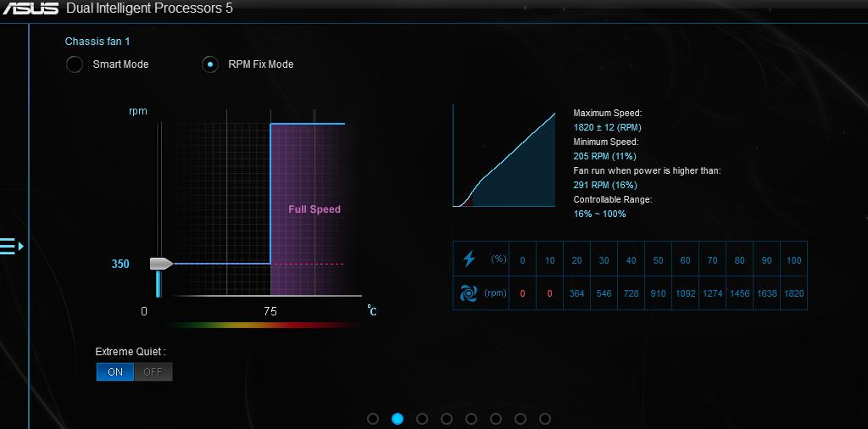Click the fan speed curve thumbnail graph
The width and height of the screenshot is (868, 429).
click(504, 155)
